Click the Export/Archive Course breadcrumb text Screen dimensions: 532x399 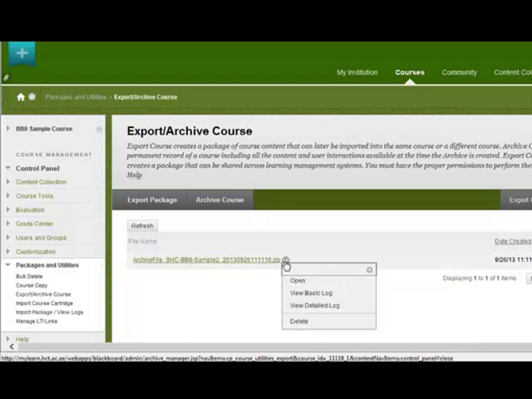145,97
